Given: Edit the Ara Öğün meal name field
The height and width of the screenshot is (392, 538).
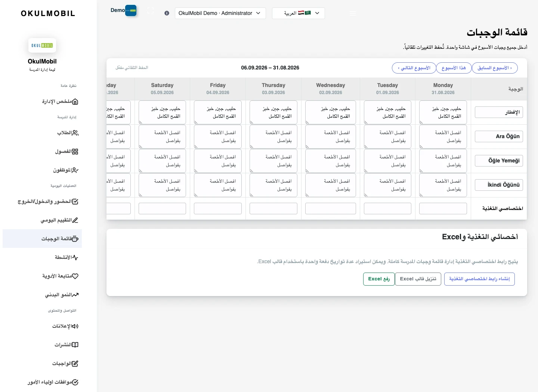Looking at the screenshot, I should tap(499, 137).
